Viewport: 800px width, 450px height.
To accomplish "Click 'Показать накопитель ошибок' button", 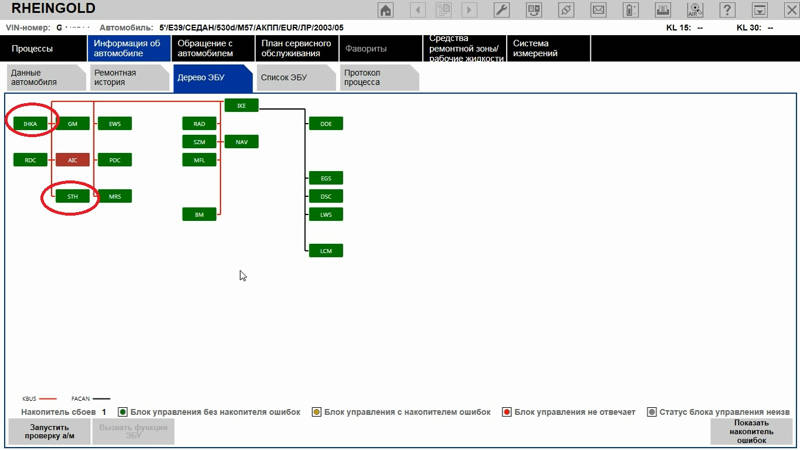I will [x=749, y=431].
